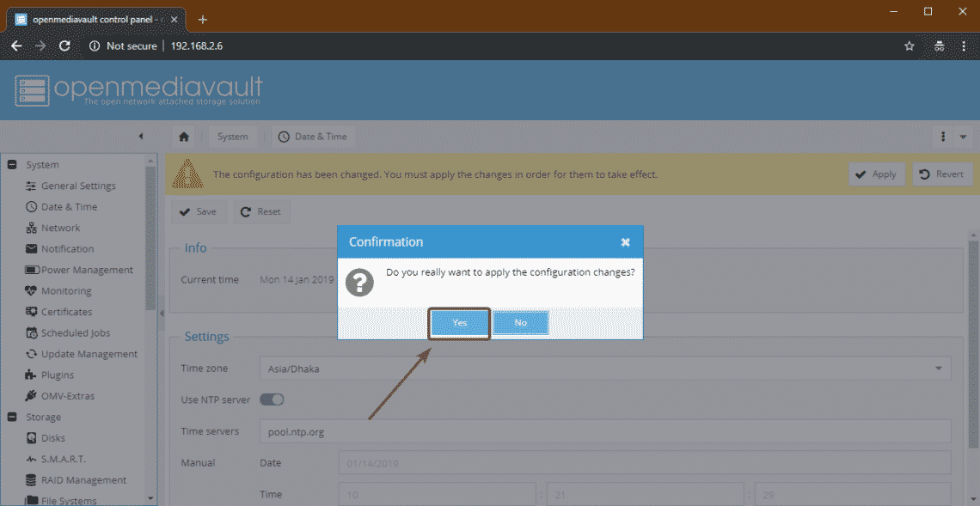980x506 pixels.
Task: Click the sidebar splitter collapse handle
Action: [161, 313]
